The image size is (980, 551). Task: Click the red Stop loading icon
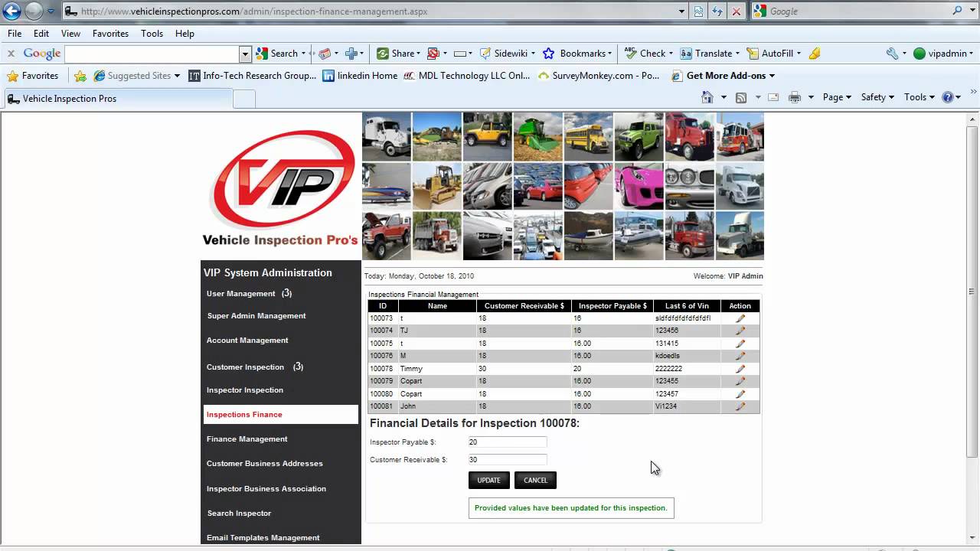pyautogui.click(x=736, y=11)
